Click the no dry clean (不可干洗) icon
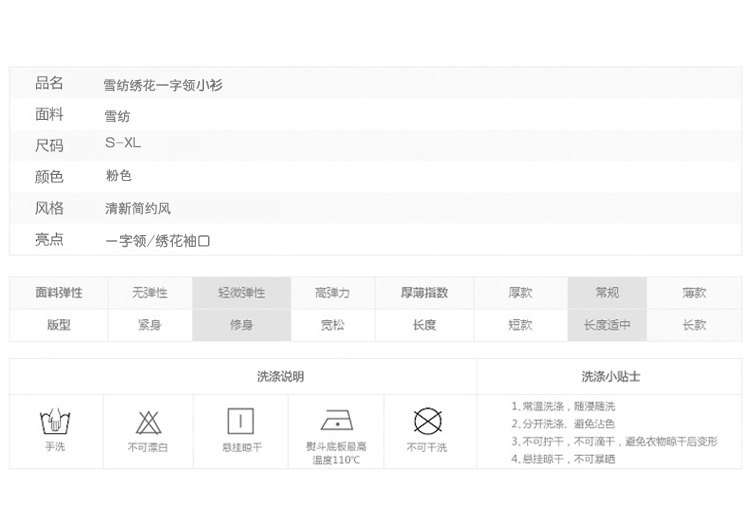Viewport: 750px width, 510px height. click(x=427, y=420)
